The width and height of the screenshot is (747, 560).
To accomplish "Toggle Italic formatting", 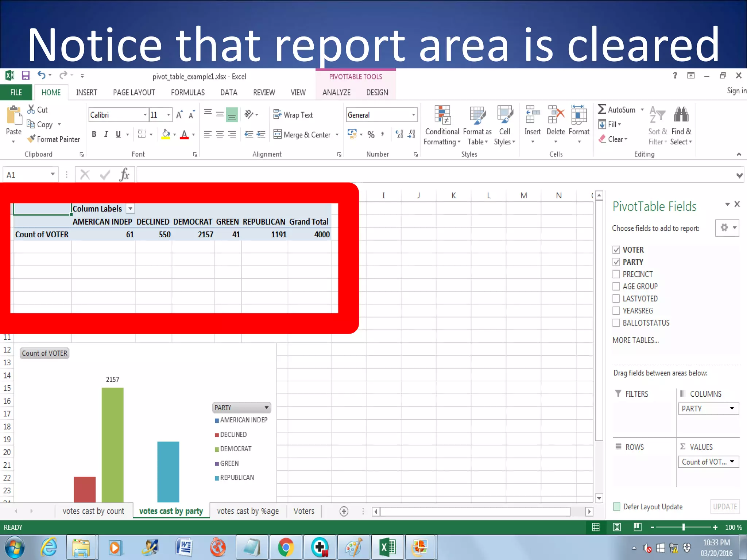I will point(106,135).
